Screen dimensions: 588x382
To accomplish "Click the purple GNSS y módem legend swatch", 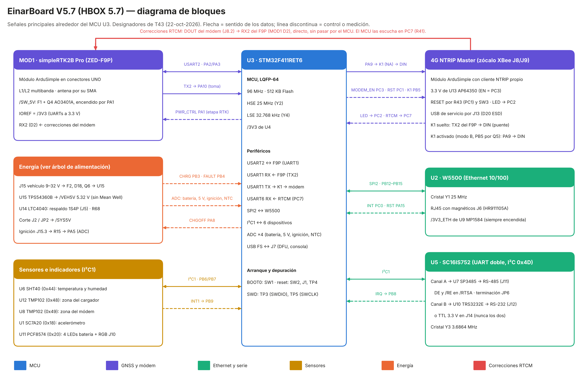I will pyautogui.click(x=112, y=365).
